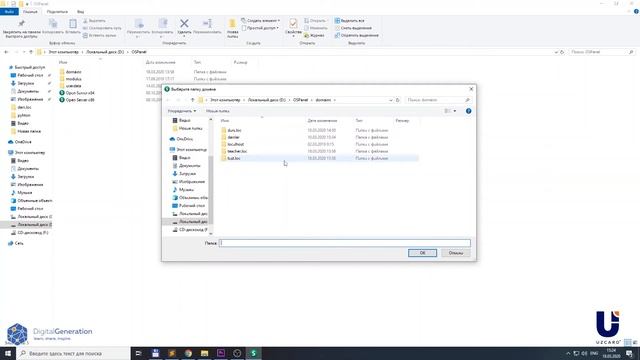Refresh the Explorer window's address bar
This screenshot has height=360, width=640.
coord(562,52)
